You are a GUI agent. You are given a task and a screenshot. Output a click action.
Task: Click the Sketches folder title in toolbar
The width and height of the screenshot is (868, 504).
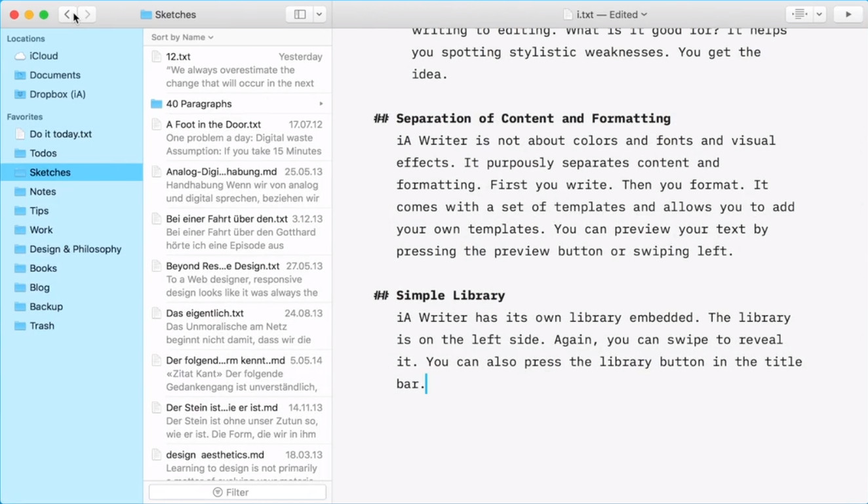(168, 14)
